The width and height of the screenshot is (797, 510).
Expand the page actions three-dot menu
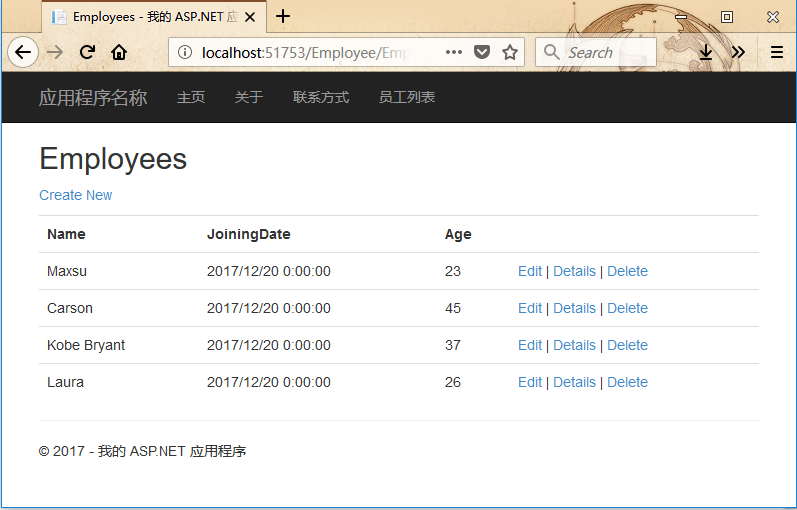(x=454, y=52)
